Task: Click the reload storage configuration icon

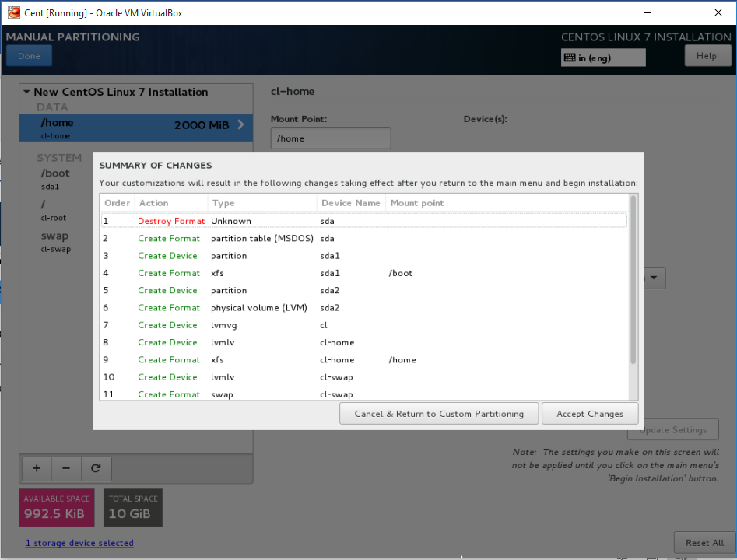Action: (x=96, y=468)
